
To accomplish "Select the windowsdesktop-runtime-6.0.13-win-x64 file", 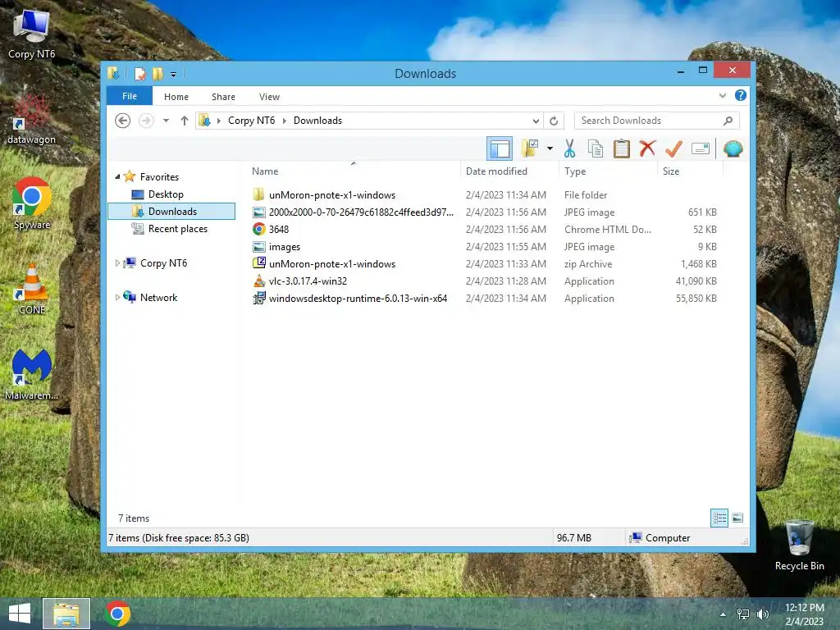I will click(485, 298).
